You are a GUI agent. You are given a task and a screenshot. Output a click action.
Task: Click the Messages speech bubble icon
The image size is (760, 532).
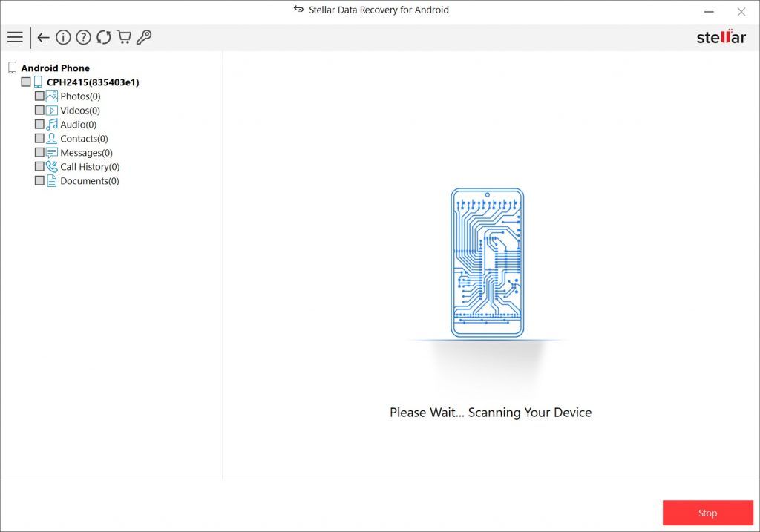pos(52,153)
